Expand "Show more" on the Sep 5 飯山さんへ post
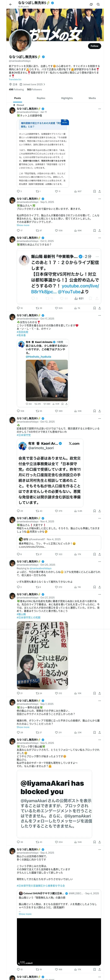This screenshot has height=980, width=110. coord(23,225)
